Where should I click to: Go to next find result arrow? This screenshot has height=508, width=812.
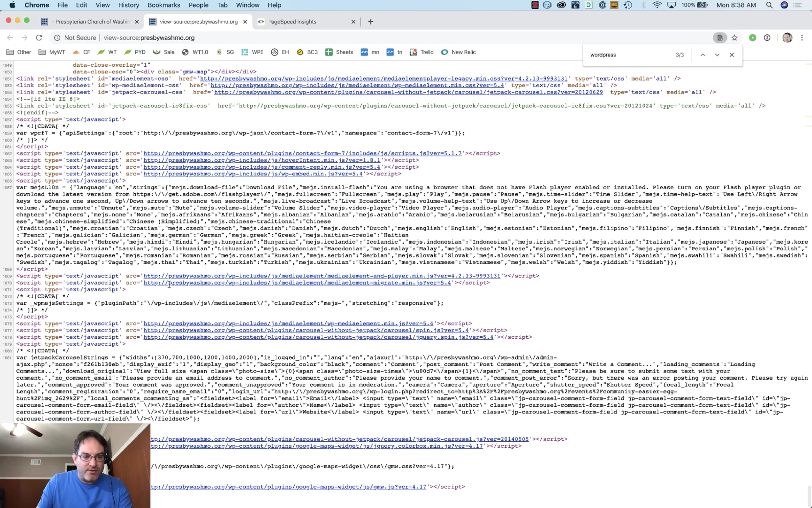pyautogui.click(x=717, y=55)
